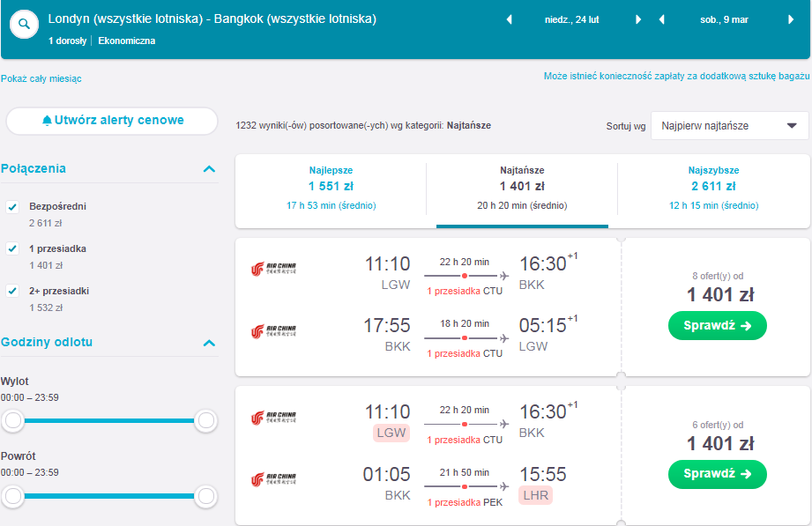Move return date forward one day

(791, 19)
